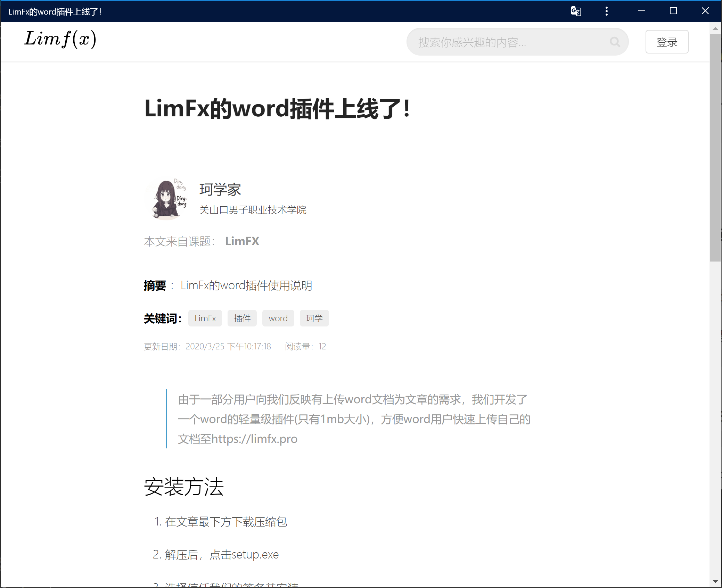This screenshot has width=722, height=588.
Task: Maximize the window
Action: pyautogui.click(x=673, y=11)
